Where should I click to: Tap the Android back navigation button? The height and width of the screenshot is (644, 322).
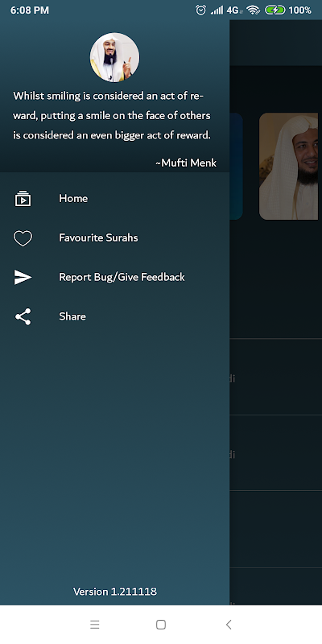tap(229, 625)
